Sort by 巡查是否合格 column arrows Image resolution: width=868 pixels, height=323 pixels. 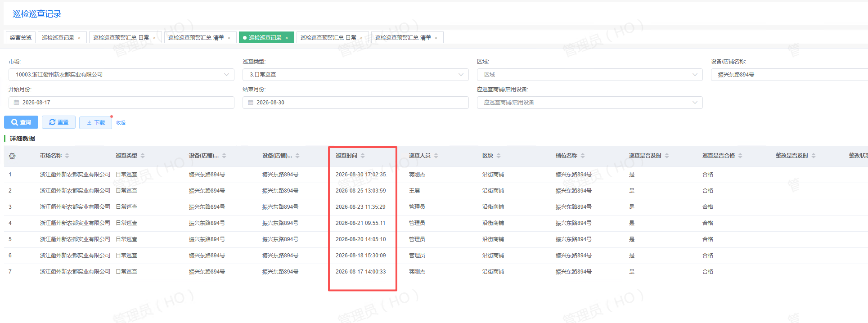coord(740,156)
